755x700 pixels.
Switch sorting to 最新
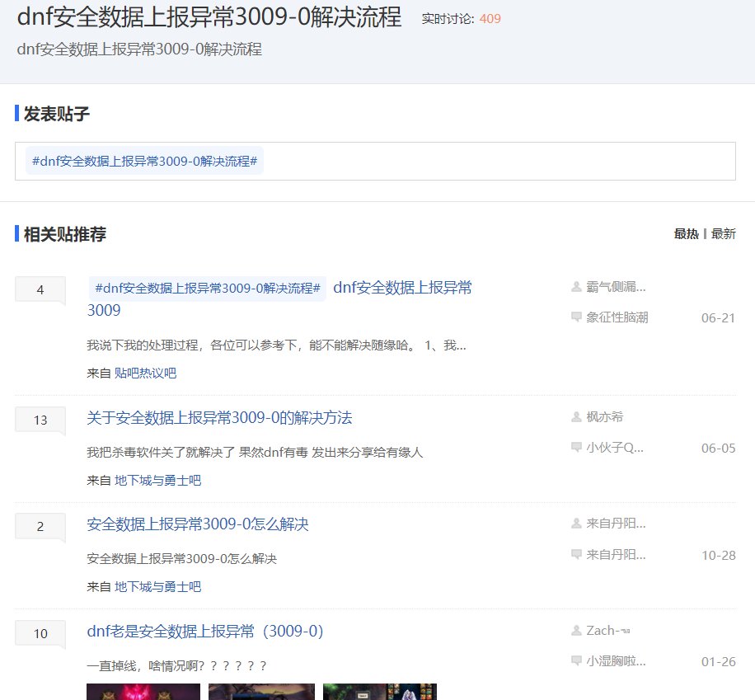pyautogui.click(x=723, y=234)
